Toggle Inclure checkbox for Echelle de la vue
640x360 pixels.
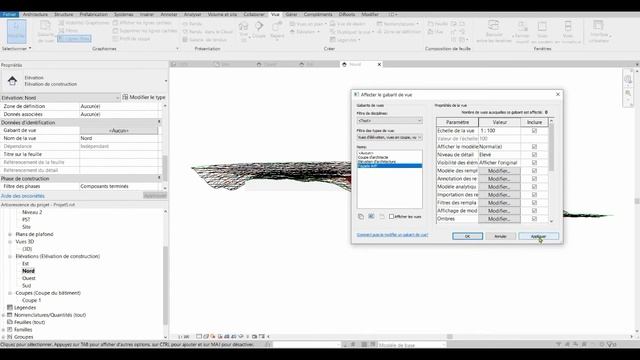534,131
